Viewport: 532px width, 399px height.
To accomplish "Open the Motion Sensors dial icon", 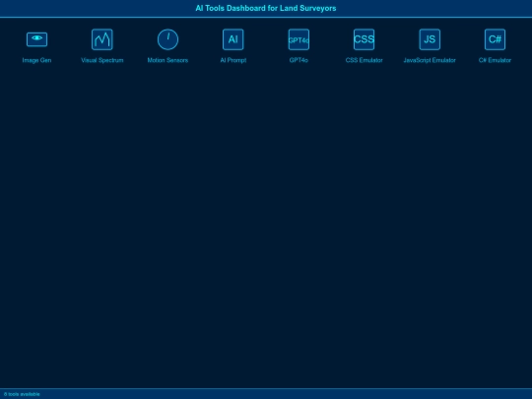I will 167,39.
